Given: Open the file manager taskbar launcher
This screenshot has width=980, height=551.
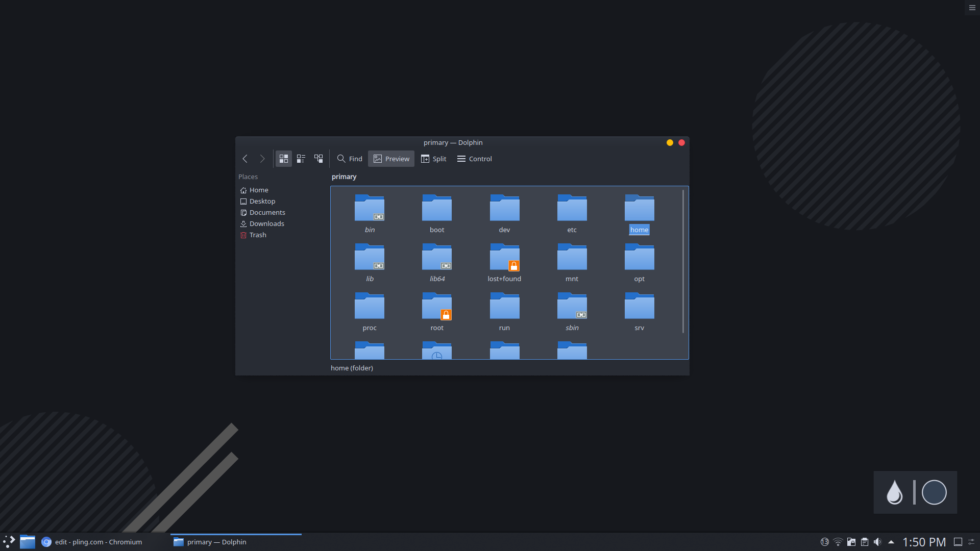Looking at the screenshot, I should point(28,542).
